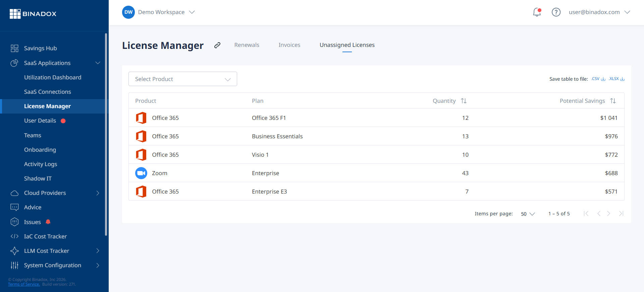
Task: Click the Cloud Providers cloud icon
Action: [x=14, y=193]
